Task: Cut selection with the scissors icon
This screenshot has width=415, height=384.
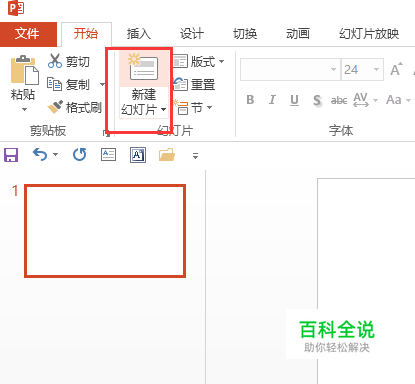Action: pos(55,61)
